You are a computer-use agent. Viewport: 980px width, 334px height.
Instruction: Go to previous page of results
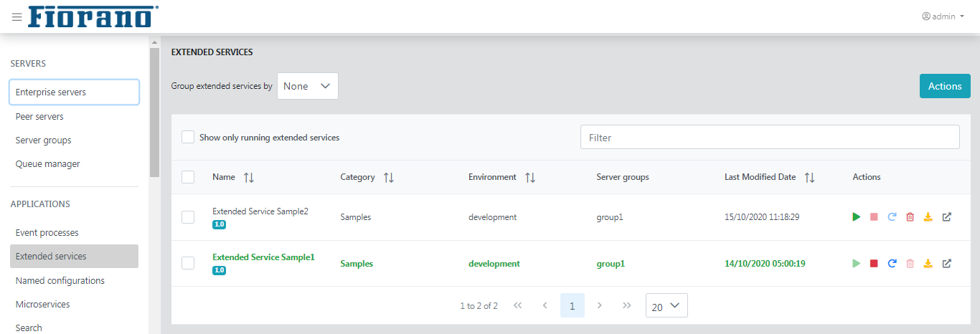tap(545, 305)
